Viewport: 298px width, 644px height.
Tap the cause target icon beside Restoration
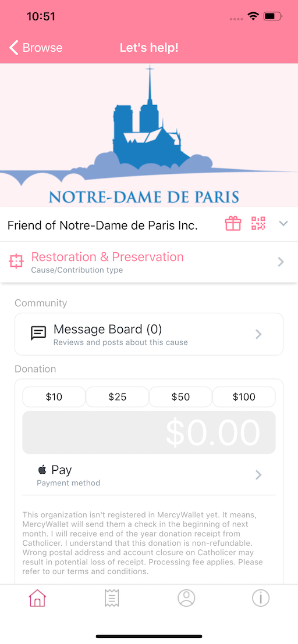(16, 262)
